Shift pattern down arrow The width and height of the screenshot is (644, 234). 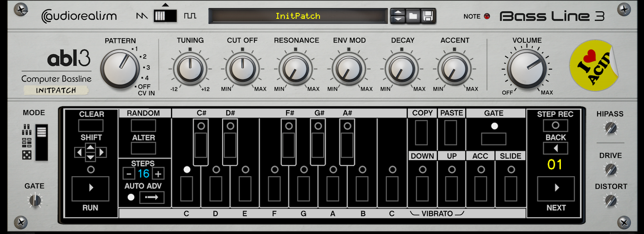tap(90, 157)
